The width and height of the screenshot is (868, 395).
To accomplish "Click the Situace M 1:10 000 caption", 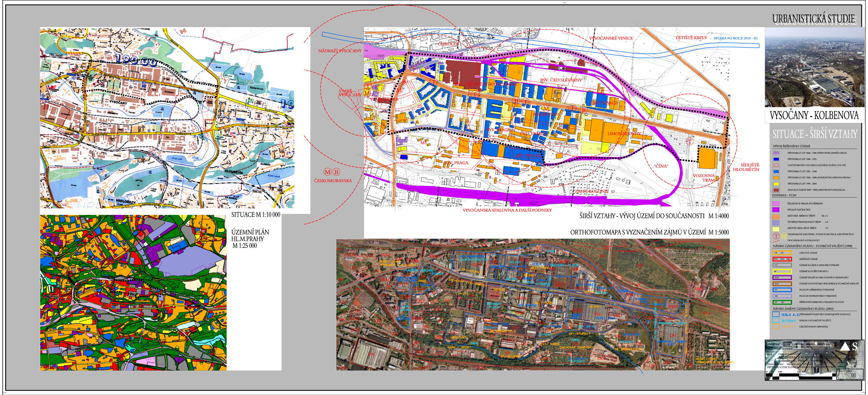I will pyautogui.click(x=256, y=215).
